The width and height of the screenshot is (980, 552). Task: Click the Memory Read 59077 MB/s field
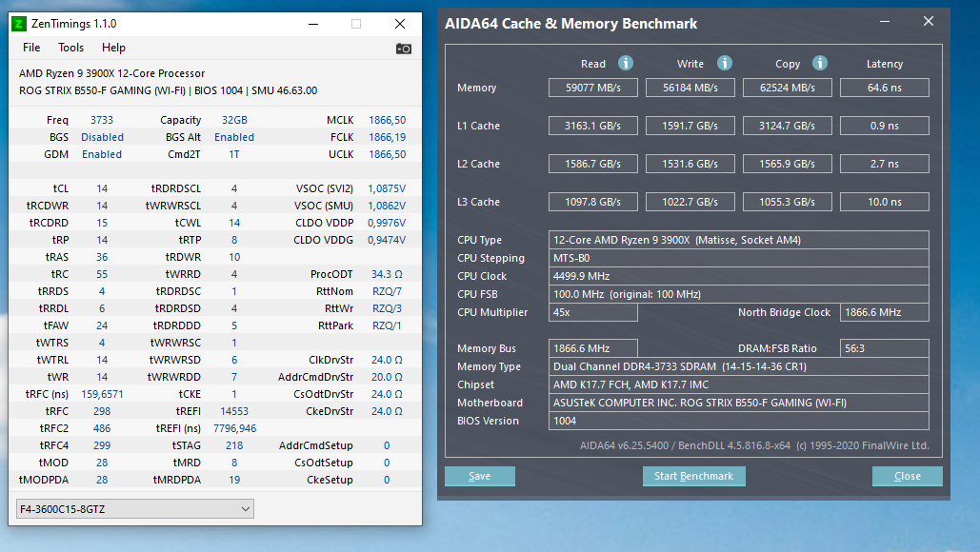pos(593,88)
